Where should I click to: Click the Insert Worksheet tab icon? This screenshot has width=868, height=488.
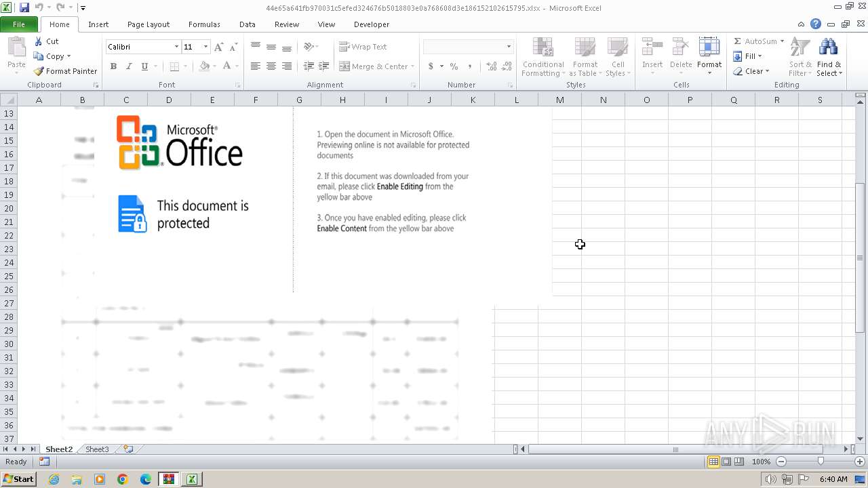128,449
